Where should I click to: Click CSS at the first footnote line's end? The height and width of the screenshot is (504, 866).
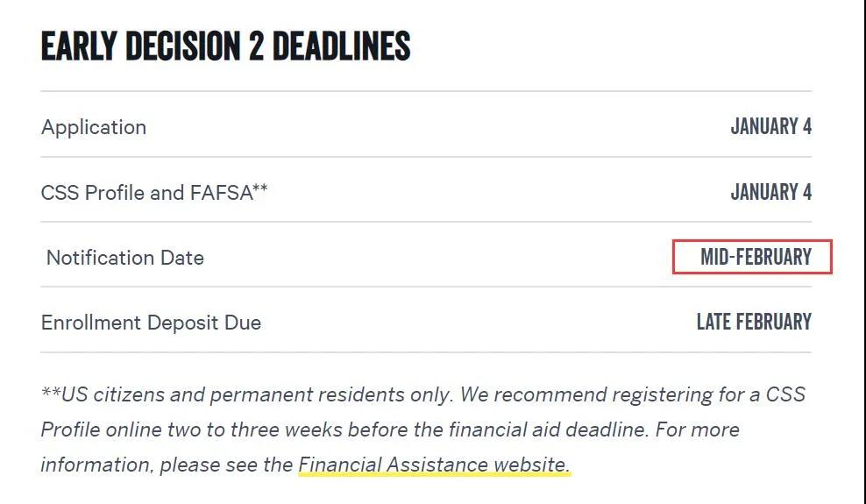click(785, 394)
